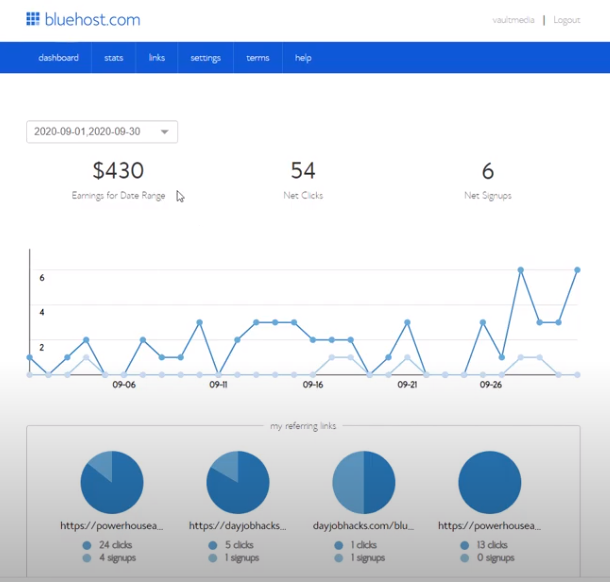Click the 6 net signups value
610x582 pixels.
click(488, 171)
